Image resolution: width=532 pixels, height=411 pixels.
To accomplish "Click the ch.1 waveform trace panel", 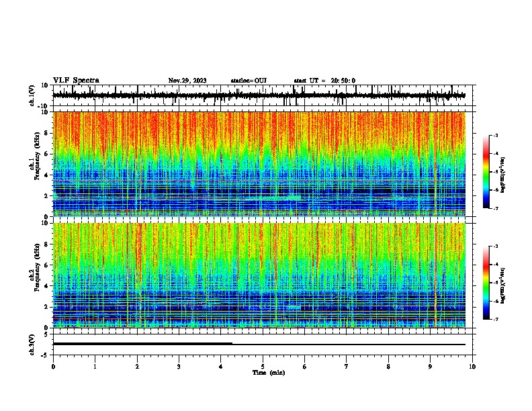I will click(x=263, y=95).
